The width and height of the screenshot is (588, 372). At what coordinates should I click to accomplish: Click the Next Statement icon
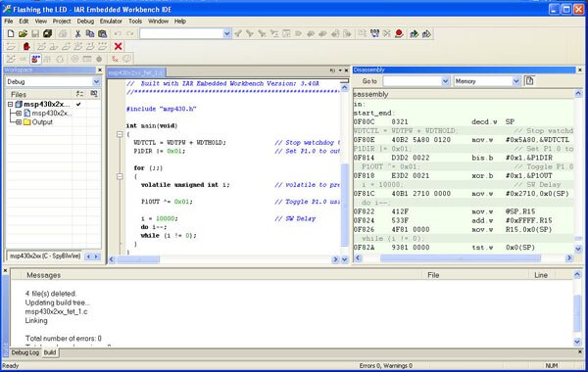coord(78,46)
